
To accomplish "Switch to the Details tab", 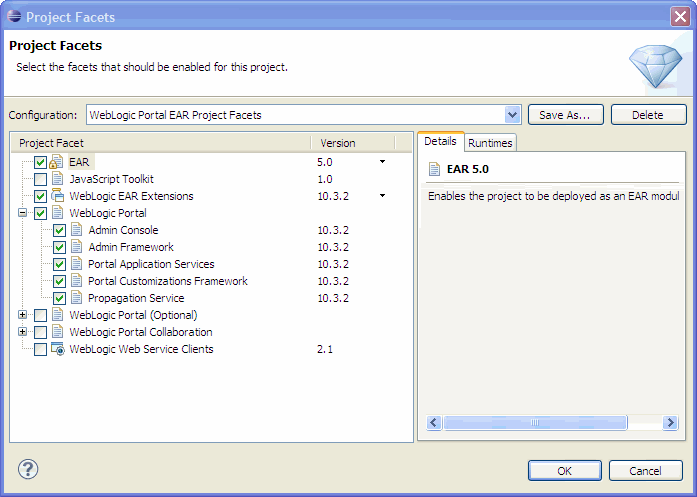I will pos(441,141).
